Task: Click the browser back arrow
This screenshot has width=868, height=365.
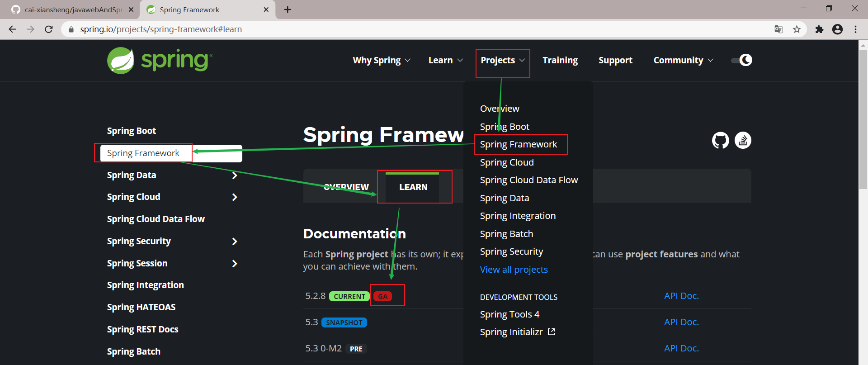Action: click(x=13, y=29)
